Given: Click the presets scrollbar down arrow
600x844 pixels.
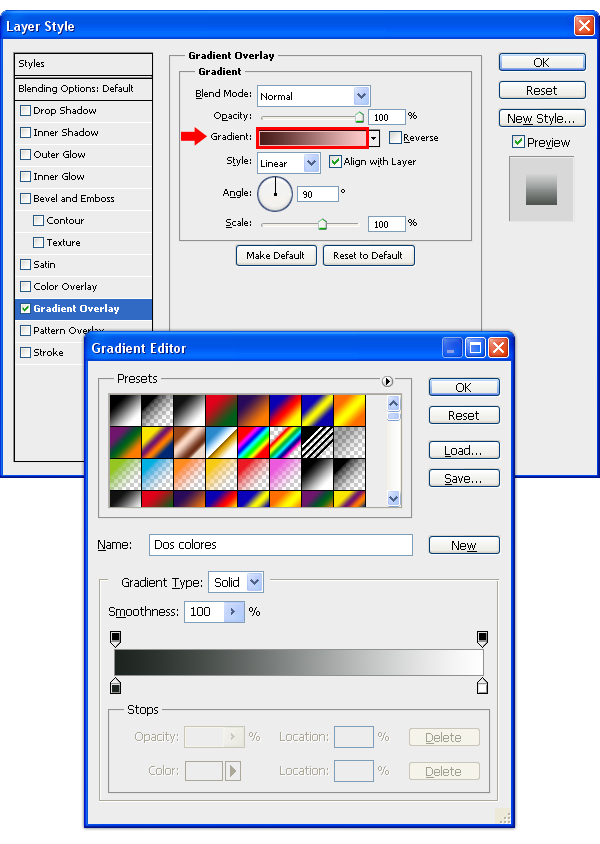Looking at the screenshot, I should [x=393, y=499].
